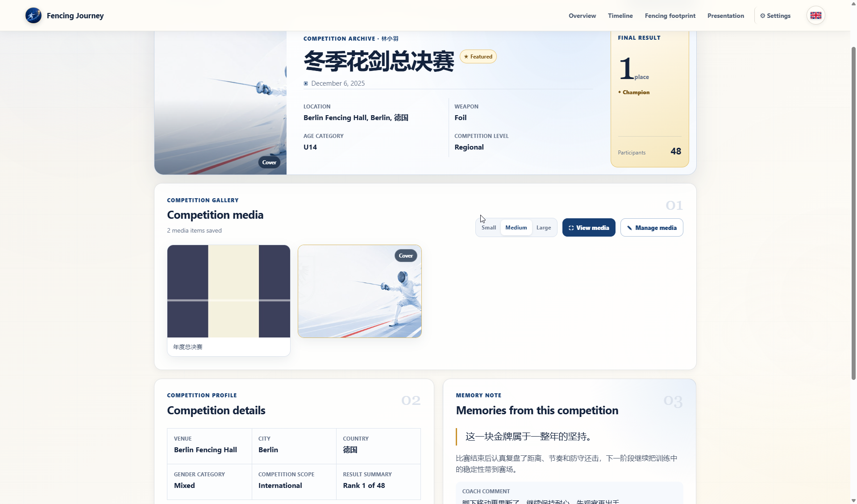Open the Fencing footprint page

670,16
